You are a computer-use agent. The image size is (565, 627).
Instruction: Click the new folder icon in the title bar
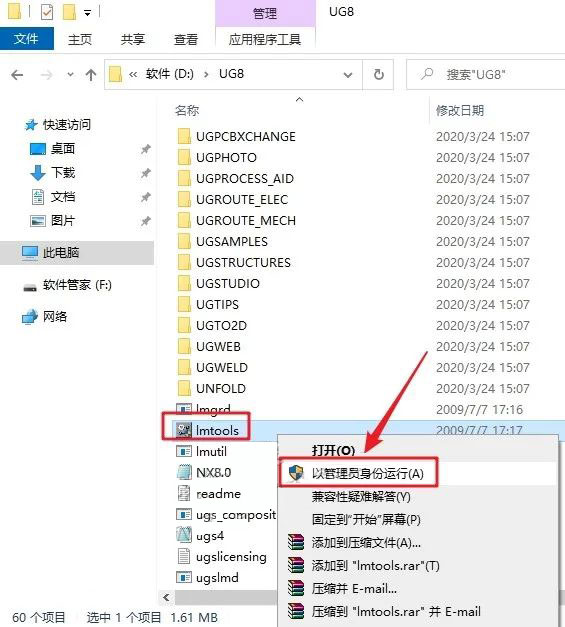[69, 12]
